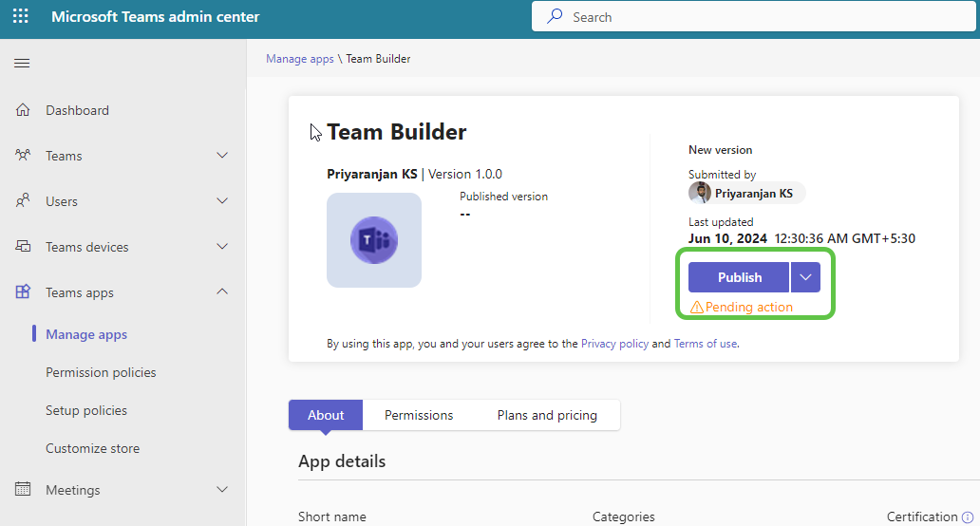980x526 pixels.
Task: Click the New version label
Action: click(720, 150)
